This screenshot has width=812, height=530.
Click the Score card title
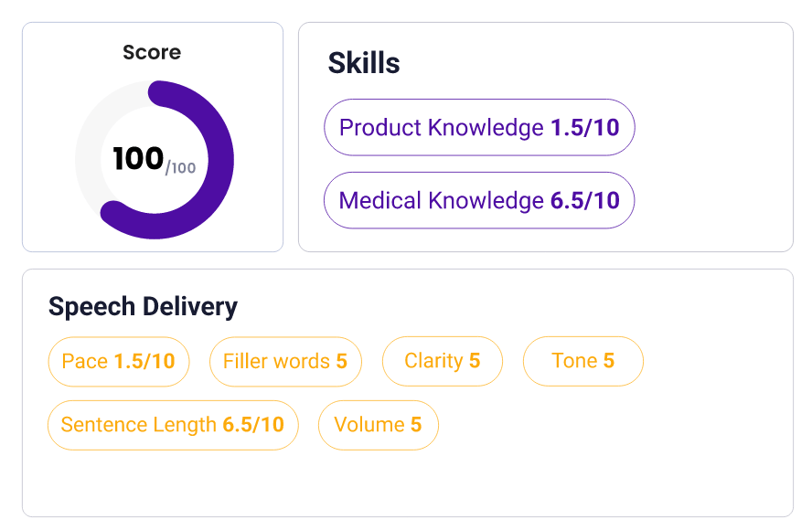(x=152, y=53)
